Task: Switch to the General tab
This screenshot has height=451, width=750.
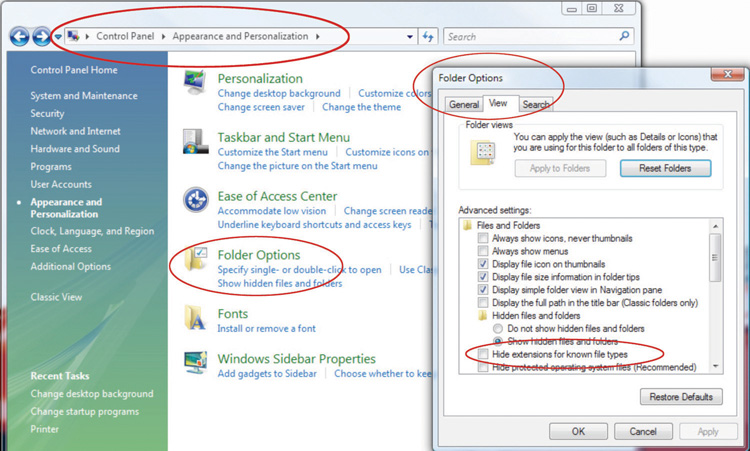Action: click(463, 104)
